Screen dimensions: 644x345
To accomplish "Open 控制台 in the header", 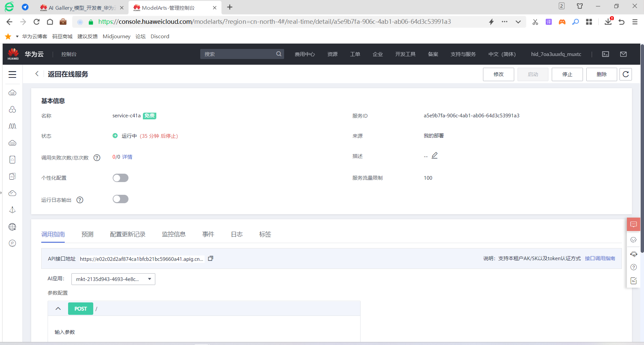I will pyautogui.click(x=69, y=54).
